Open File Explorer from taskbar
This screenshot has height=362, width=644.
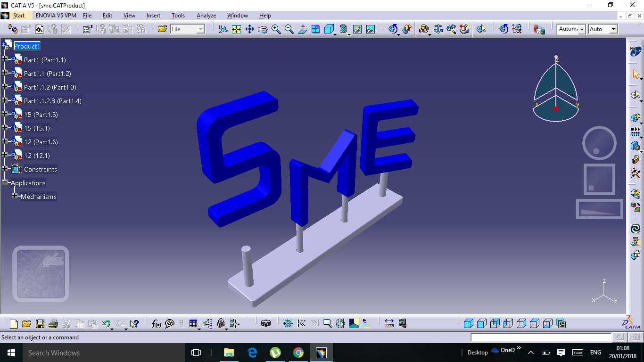point(229,353)
